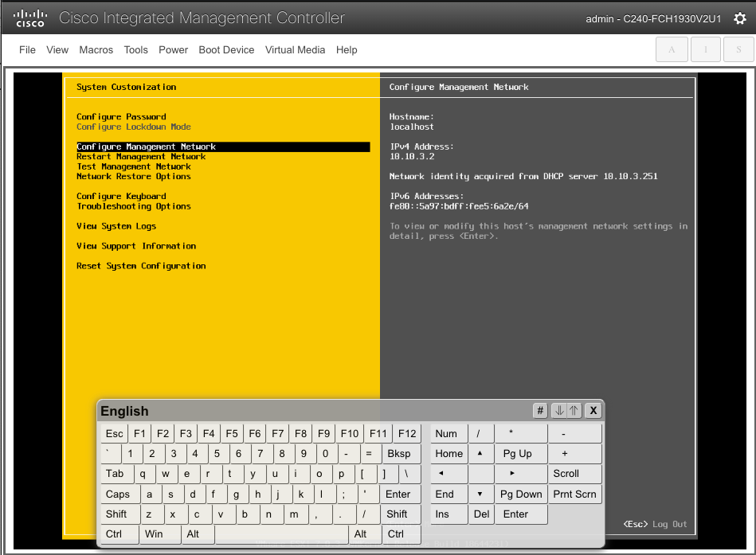The height and width of the screenshot is (555, 756).
Task: Open the File menu
Action: [27, 49]
